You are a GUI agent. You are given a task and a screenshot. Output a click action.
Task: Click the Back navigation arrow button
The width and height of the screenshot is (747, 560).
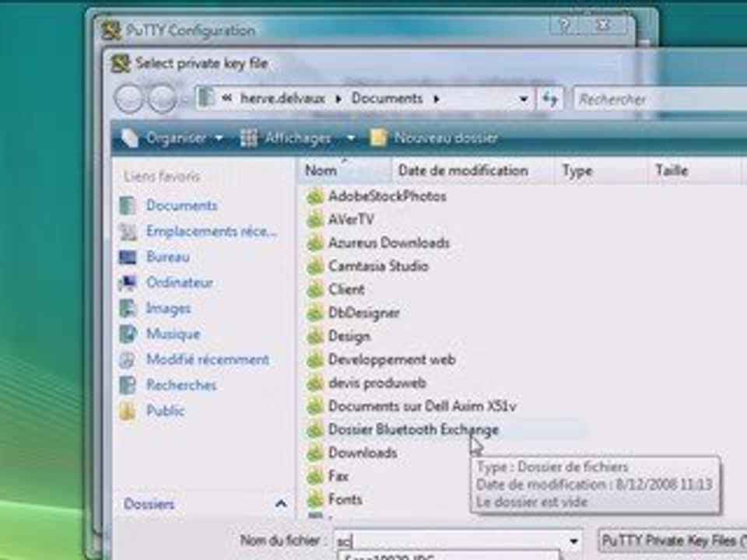129,99
